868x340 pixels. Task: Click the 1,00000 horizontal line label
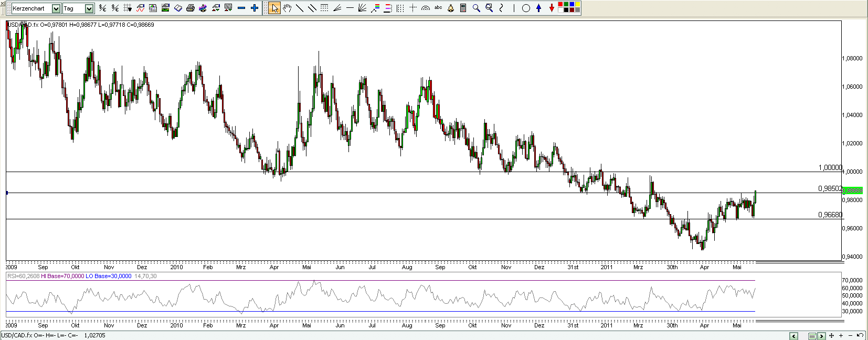830,167
